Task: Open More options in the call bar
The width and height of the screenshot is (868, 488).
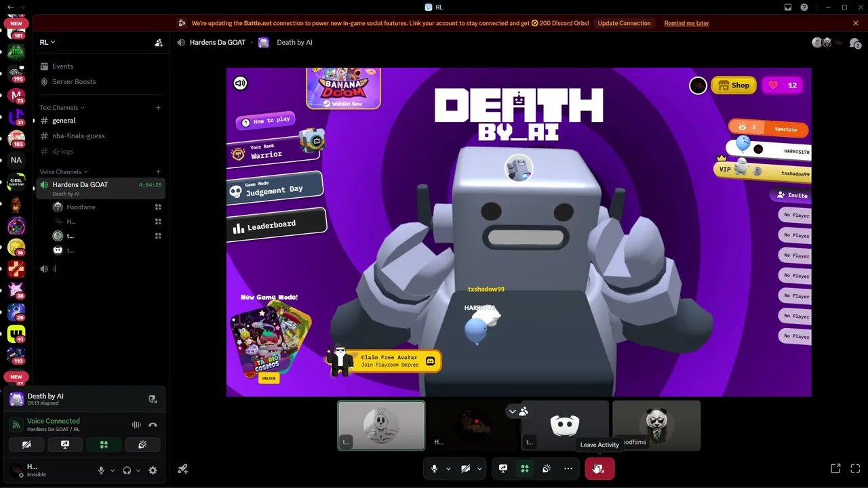Action: pyautogui.click(x=568, y=468)
